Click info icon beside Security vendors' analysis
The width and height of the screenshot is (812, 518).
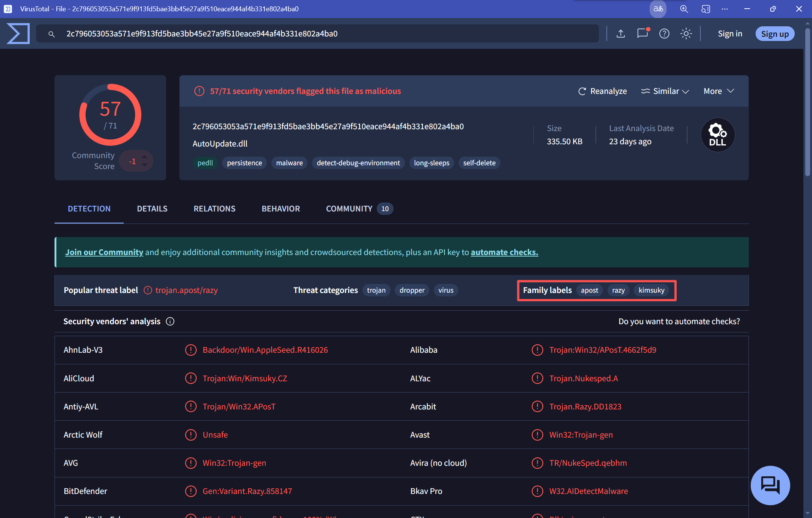point(170,322)
